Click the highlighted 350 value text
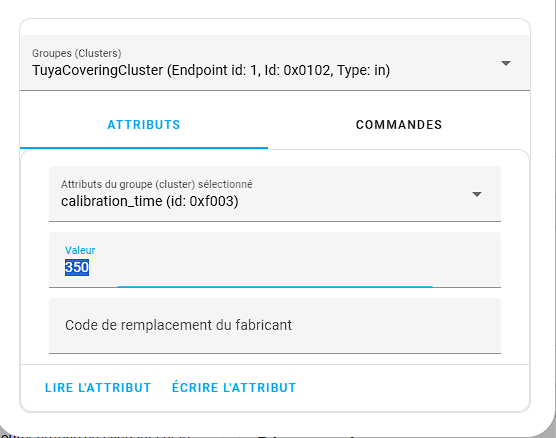 (77, 267)
